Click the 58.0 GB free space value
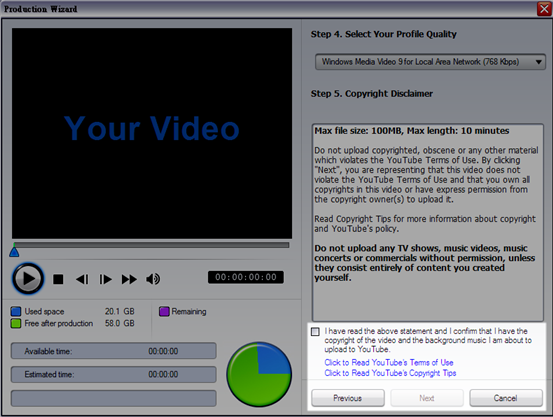Viewport: 553px width, 417px height. tap(120, 323)
